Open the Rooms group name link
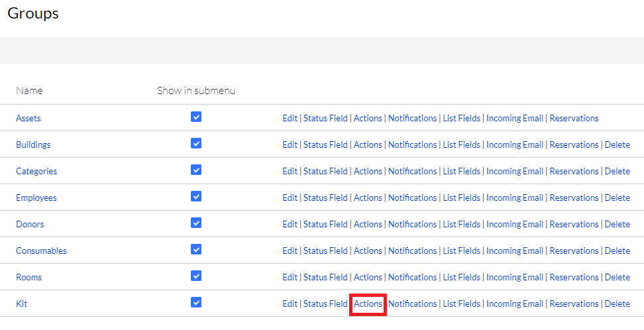The image size is (644, 330). pyautogui.click(x=28, y=277)
